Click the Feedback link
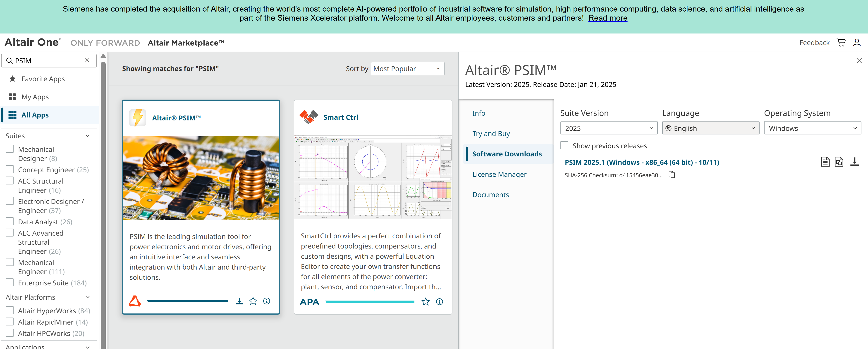The image size is (868, 349). tap(814, 43)
